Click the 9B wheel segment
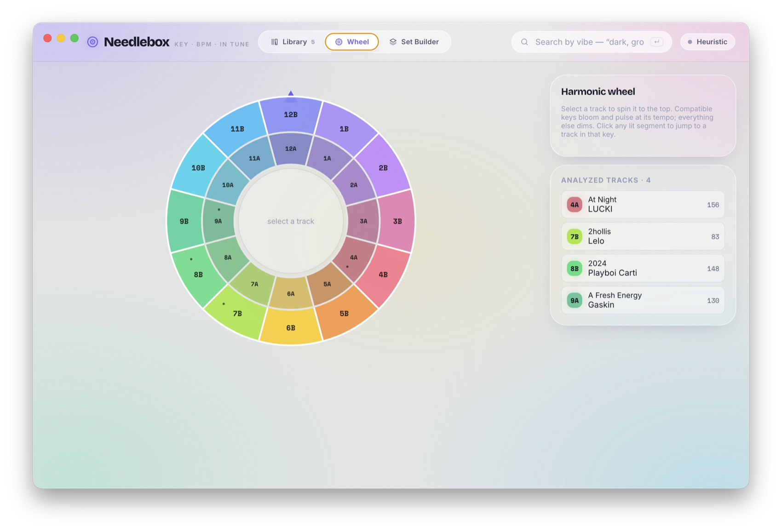Screen dimensions: 782x532 click(184, 221)
